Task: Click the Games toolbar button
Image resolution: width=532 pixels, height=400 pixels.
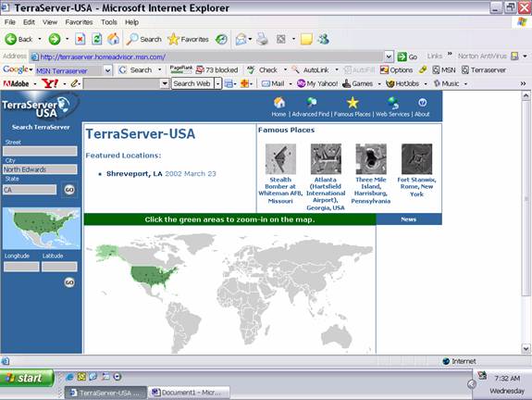Action: pyautogui.click(x=358, y=83)
